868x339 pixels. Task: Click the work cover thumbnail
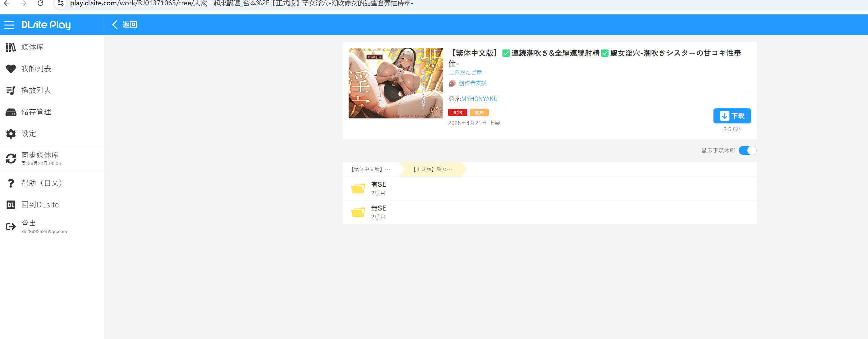pos(395,83)
